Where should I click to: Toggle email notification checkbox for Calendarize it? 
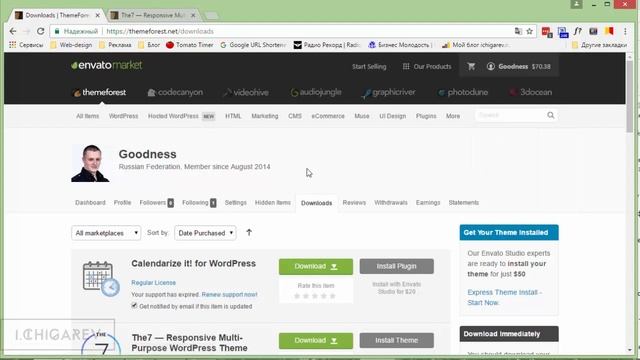point(134,305)
